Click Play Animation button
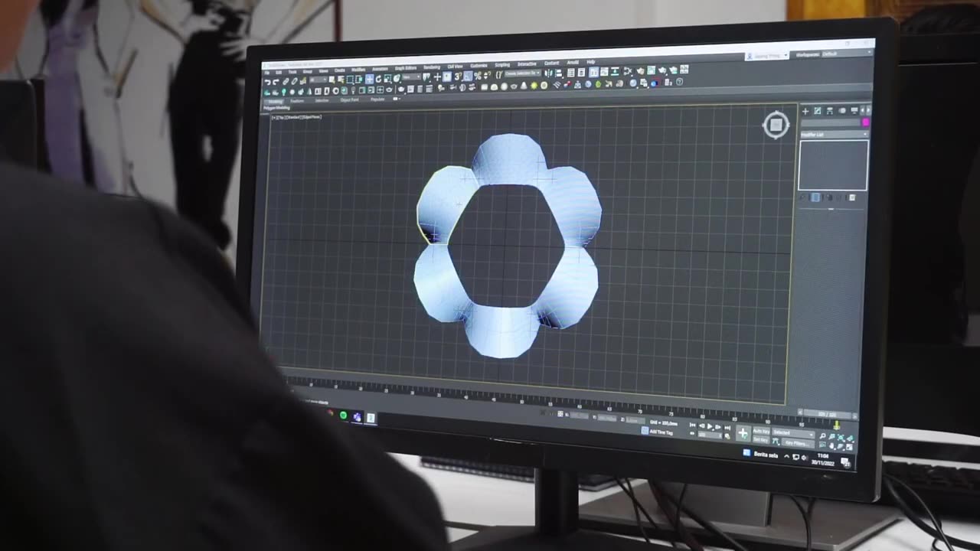The image size is (980, 551). click(x=710, y=426)
